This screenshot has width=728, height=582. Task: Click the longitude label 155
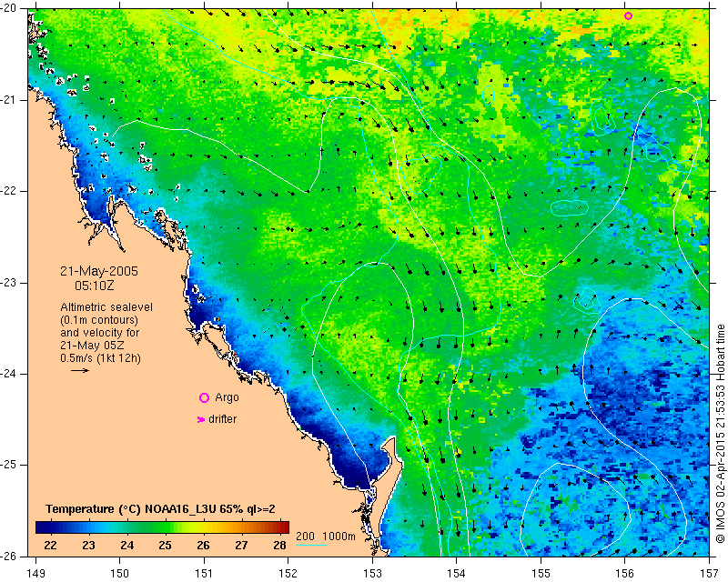point(541,574)
